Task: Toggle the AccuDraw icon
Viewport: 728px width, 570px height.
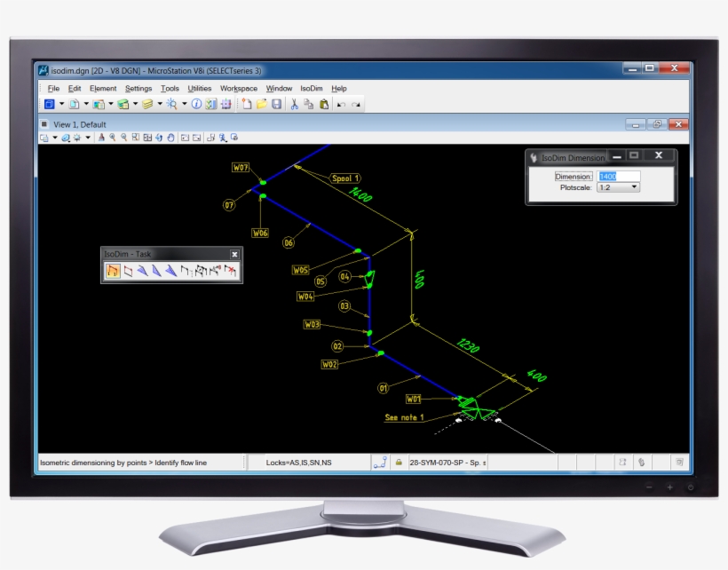Action: [211, 104]
